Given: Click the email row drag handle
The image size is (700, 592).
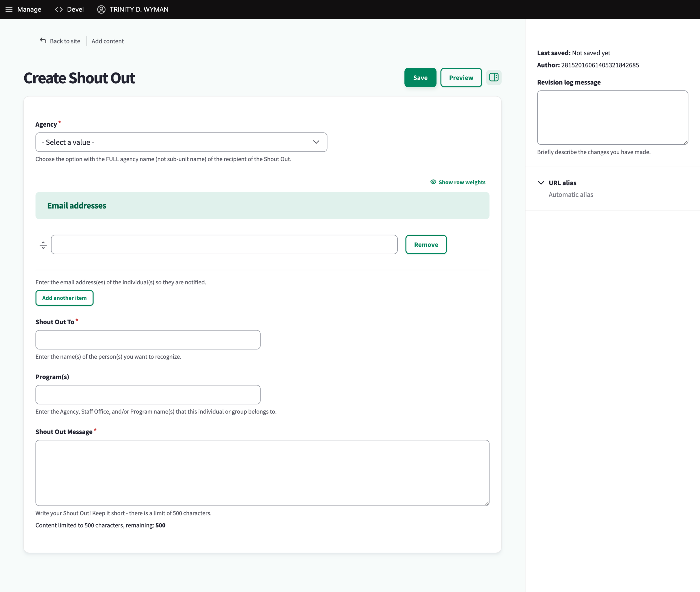Looking at the screenshot, I should pos(43,245).
